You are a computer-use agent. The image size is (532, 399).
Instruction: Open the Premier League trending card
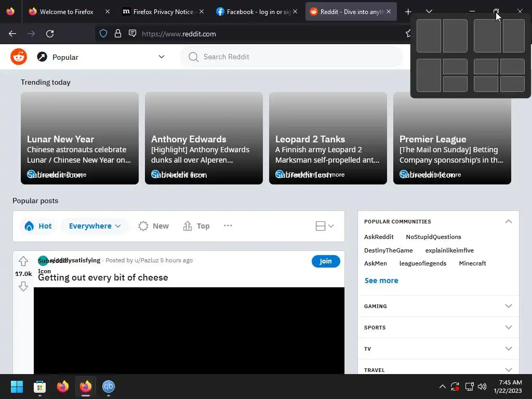click(x=453, y=138)
